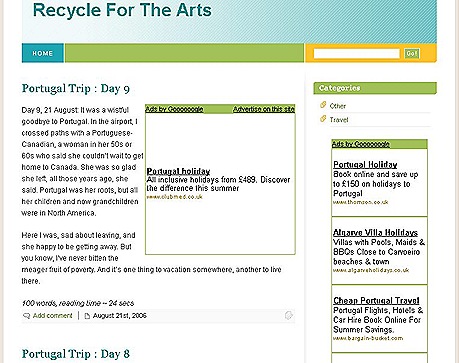Viewport: 459px width, 363px height.
Task: Click the Advertise on this site link
Action: click(x=264, y=109)
